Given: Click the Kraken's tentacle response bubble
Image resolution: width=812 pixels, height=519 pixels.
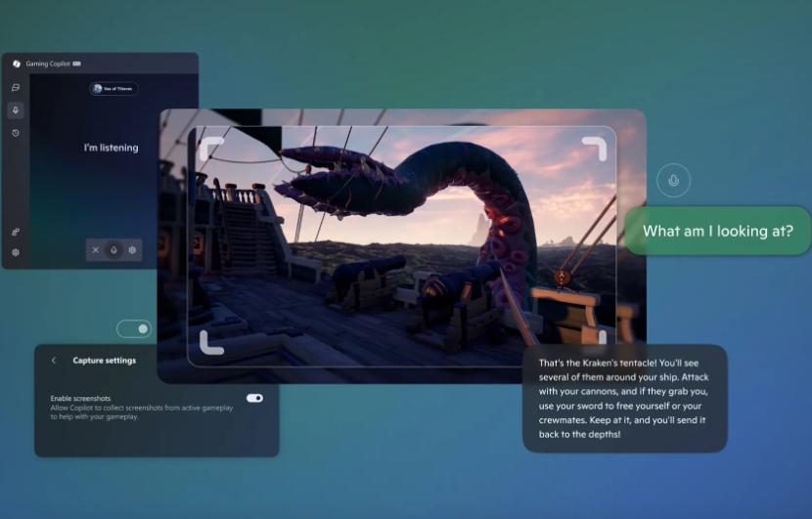Looking at the screenshot, I should [624, 398].
